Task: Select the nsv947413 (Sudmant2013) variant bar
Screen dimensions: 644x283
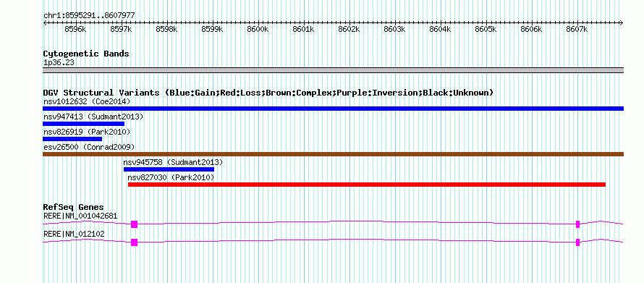Action: [83, 124]
